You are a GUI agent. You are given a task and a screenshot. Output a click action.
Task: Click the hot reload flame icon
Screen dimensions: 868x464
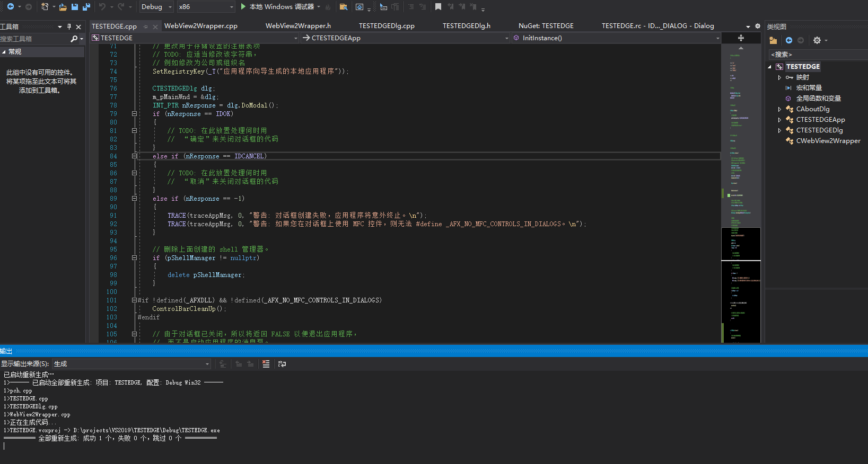click(328, 6)
